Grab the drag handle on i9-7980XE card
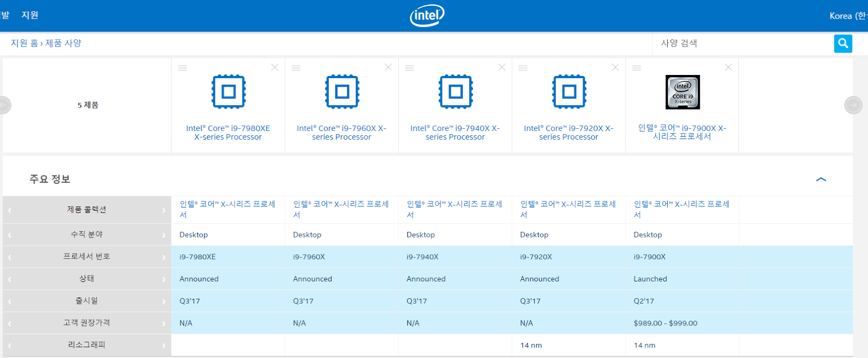This screenshot has width=868, height=358. click(x=182, y=68)
